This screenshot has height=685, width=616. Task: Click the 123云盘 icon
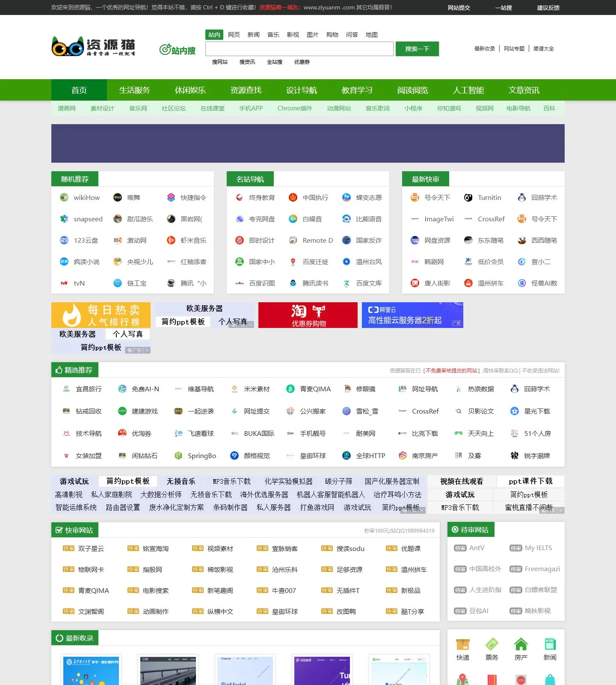coord(64,240)
